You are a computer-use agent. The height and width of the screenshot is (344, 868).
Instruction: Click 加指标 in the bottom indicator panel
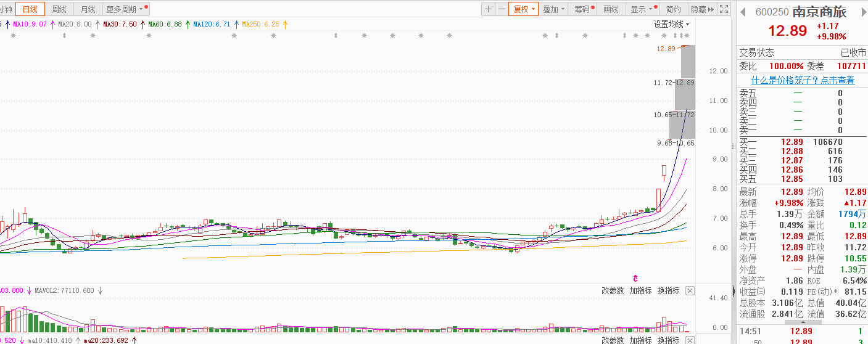click(640, 340)
